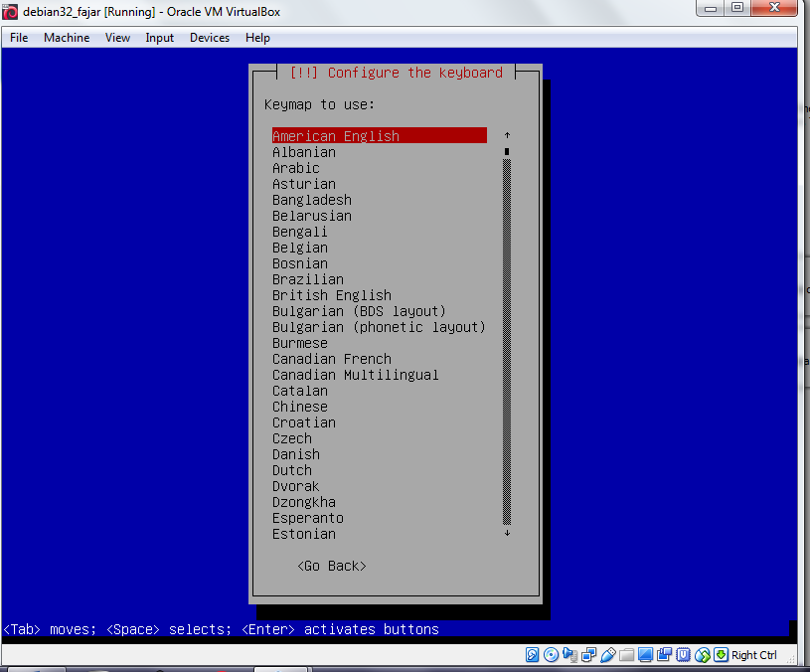Select Bangladesh keymap
Viewport: 810px width, 672px height.
[x=312, y=200]
